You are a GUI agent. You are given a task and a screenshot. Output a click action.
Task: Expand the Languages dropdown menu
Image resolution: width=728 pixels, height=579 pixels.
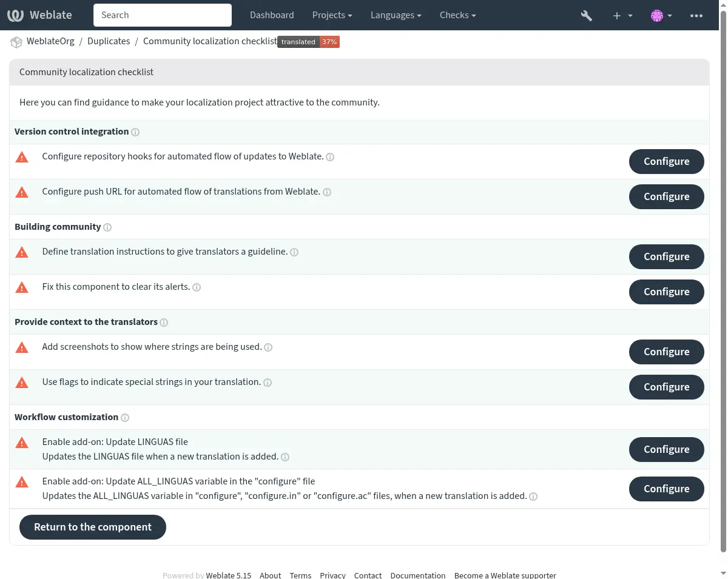[396, 15]
